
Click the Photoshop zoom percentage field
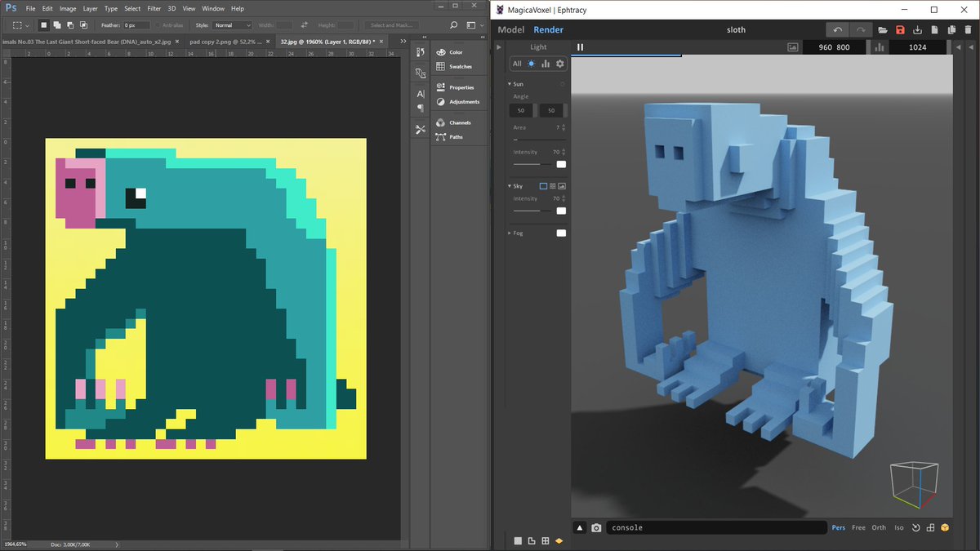click(15, 544)
